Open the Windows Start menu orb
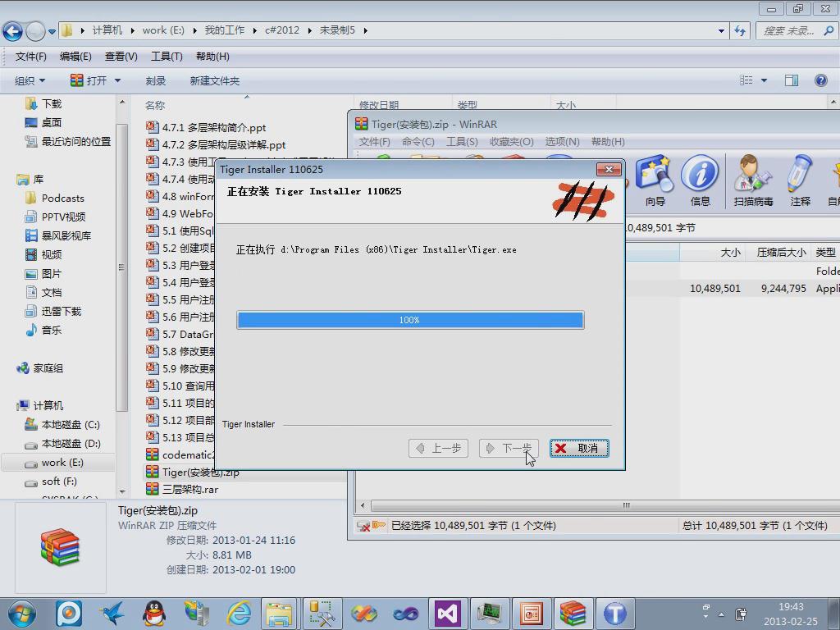840x630 pixels. [x=21, y=614]
